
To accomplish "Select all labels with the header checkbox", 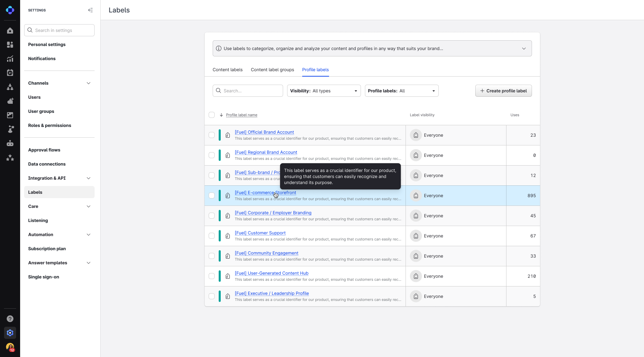I will pos(212,115).
